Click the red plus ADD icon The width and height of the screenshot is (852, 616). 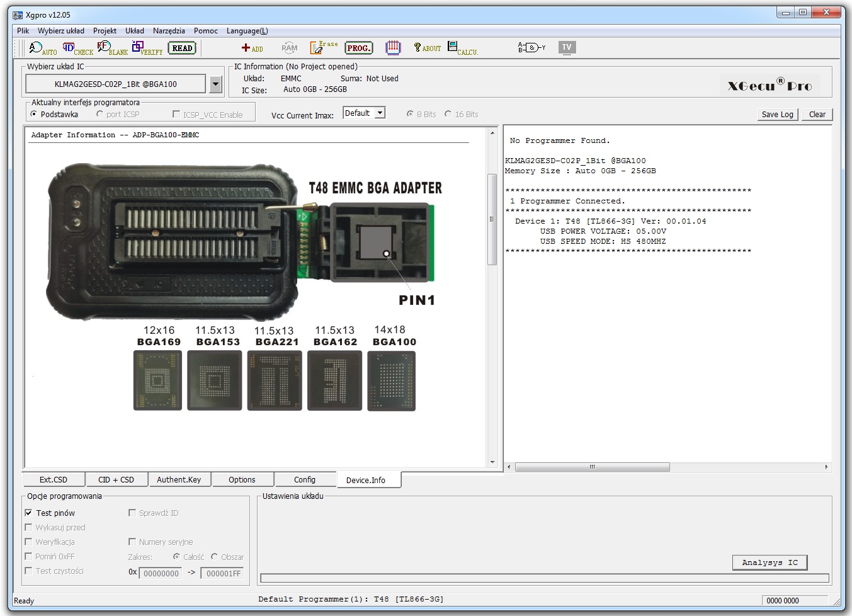pyautogui.click(x=252, y=48)
